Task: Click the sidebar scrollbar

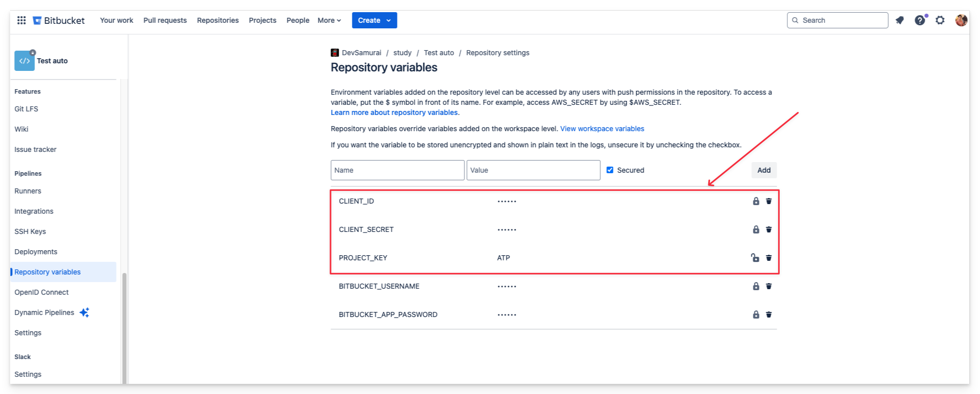Action: tap(124, 328)
